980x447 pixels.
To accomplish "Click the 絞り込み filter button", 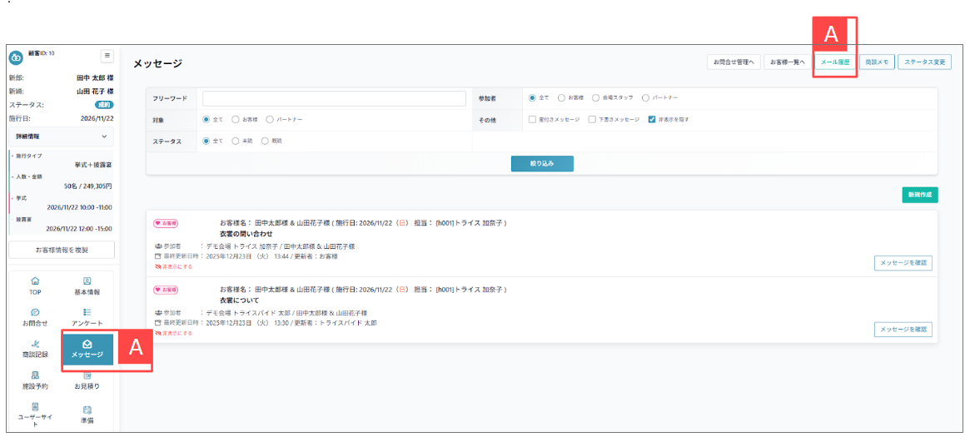I will click(x=542, y=164).
